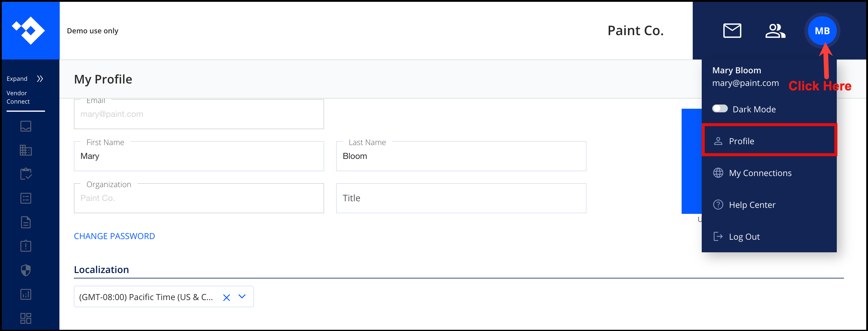
Task: Clear the selected timezone with the X
Action: pyautogui.click(x=226, y=297)
